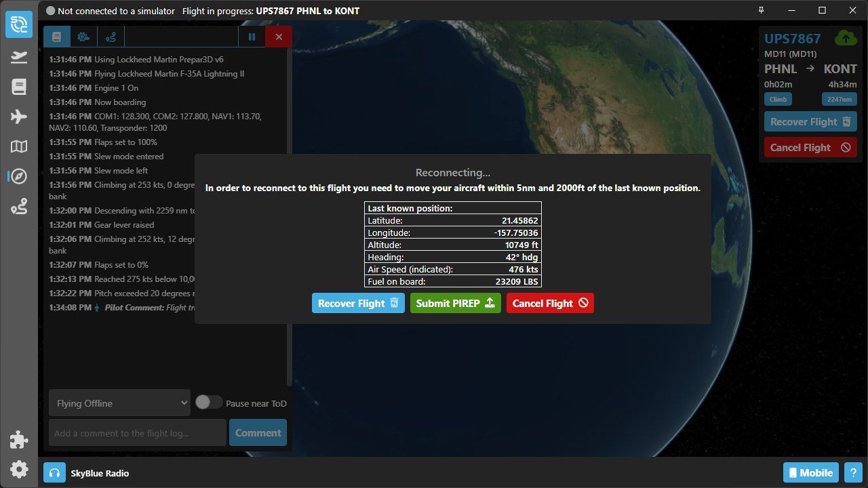Click Recover Flight in the reconnecting dialog
The image size is (868, 488).
point(358,303)
